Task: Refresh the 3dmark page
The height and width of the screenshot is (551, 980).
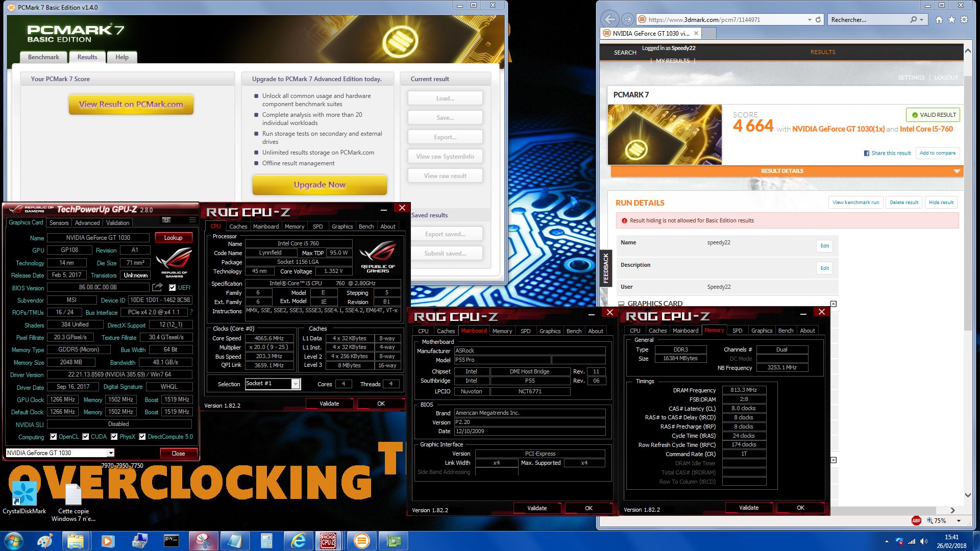Action: coord(818,19)
